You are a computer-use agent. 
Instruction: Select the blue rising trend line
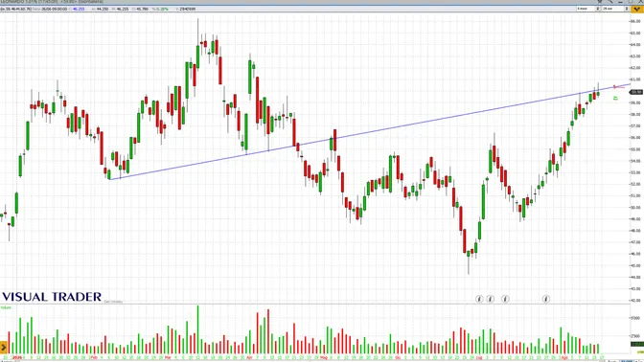[370, 132]
